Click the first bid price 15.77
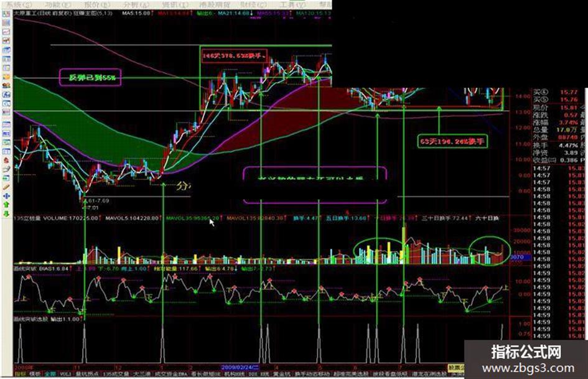This screenshot has height=379, width=588. pos(569,92)
